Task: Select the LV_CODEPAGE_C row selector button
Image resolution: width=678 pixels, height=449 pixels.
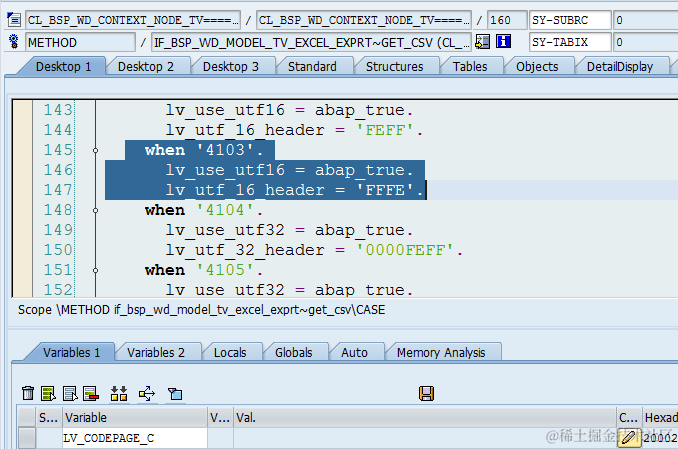Action: click(27, 438)
